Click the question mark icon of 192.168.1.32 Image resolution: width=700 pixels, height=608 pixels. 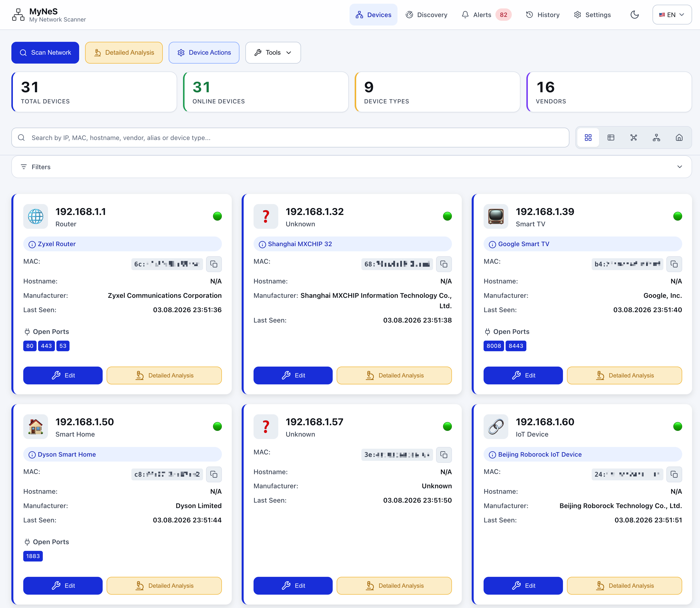pos(266,216)
